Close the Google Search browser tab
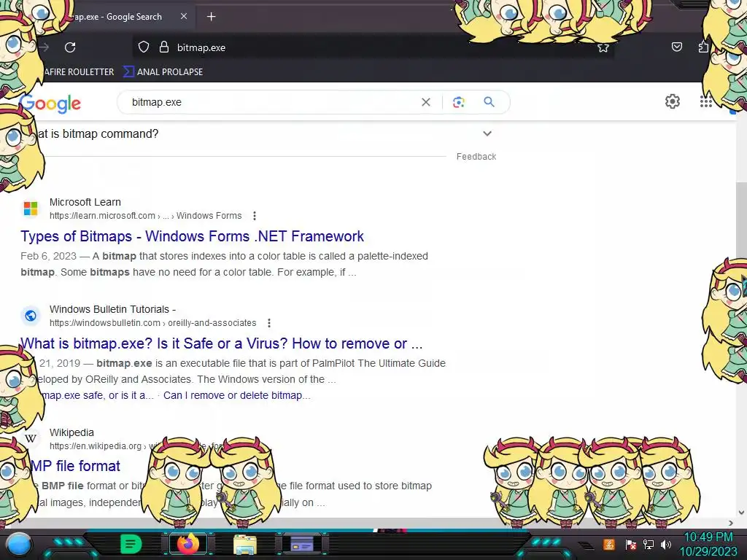Screen dimensions: 747x560 tap(184, 16)
